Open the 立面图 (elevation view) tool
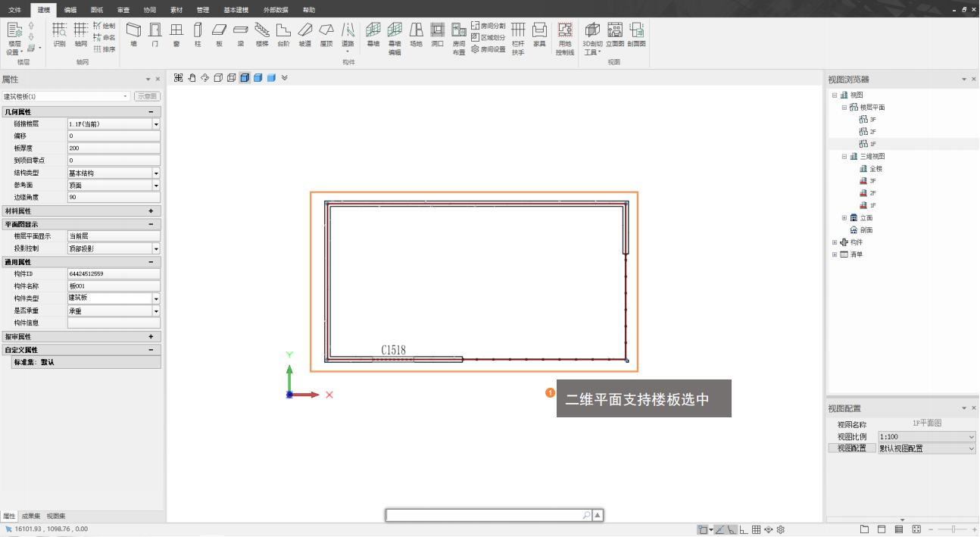The height and width of the screenshot is (537, 980). click(x=614, y=33)
